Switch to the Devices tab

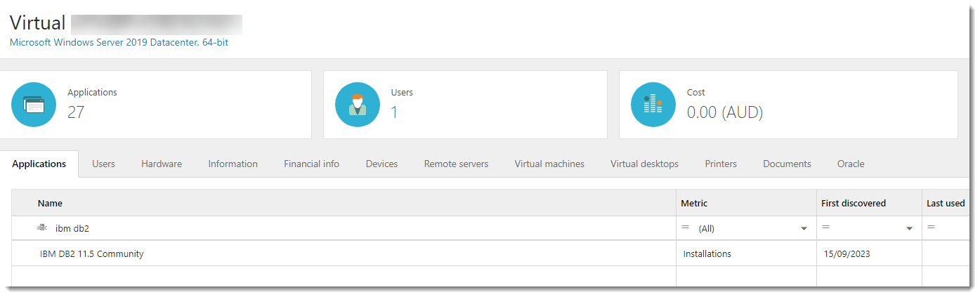pyautogui.click(x=381, y=164)
